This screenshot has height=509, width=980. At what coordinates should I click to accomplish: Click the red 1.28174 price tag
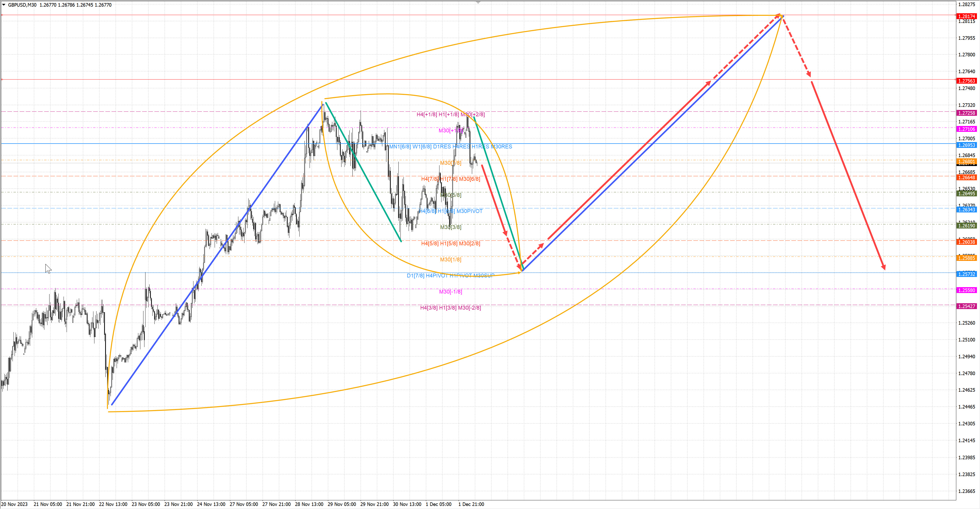point(966,16)
